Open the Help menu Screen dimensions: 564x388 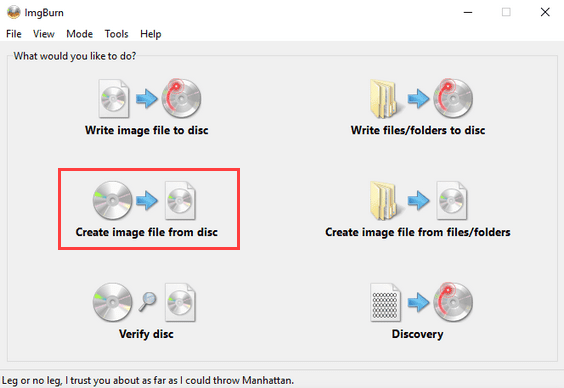[150, 34]
